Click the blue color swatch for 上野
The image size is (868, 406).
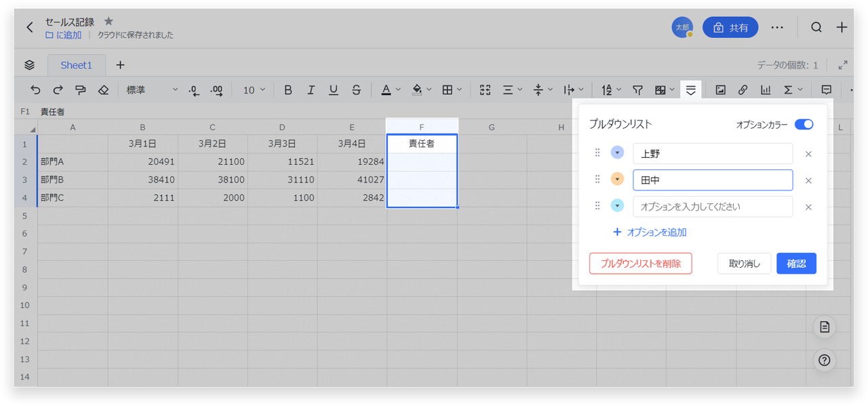click(617, 153)
